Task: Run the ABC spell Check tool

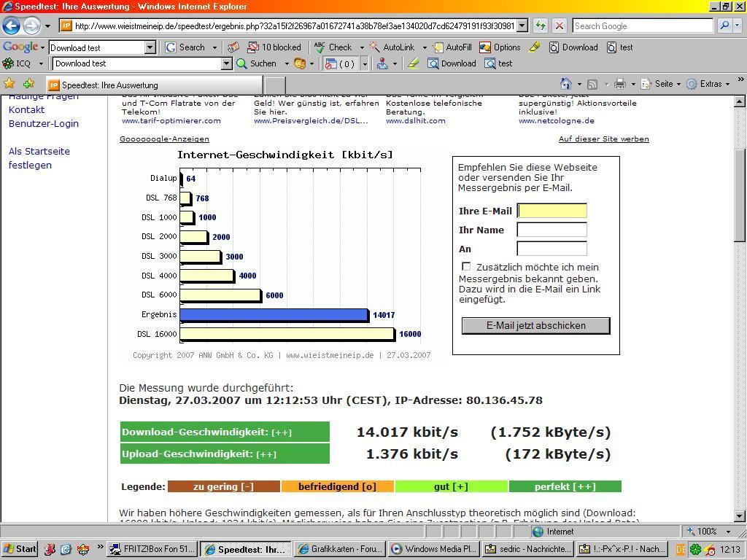Action: point(333,47)
